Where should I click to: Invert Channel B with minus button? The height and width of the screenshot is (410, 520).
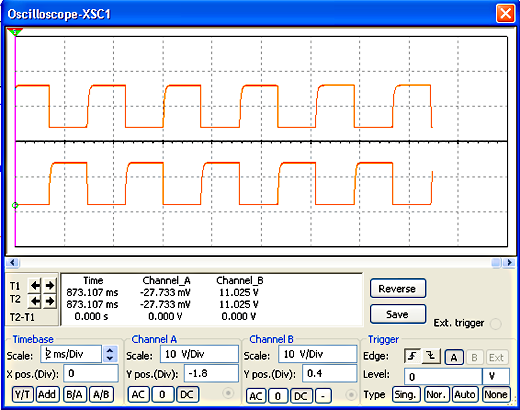[323, 396]
